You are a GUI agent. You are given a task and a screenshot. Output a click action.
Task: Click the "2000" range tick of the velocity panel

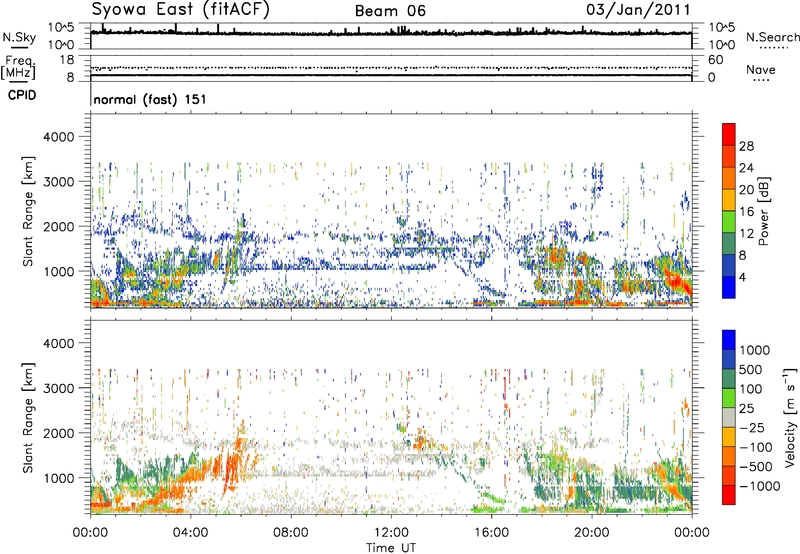(58, 433)
